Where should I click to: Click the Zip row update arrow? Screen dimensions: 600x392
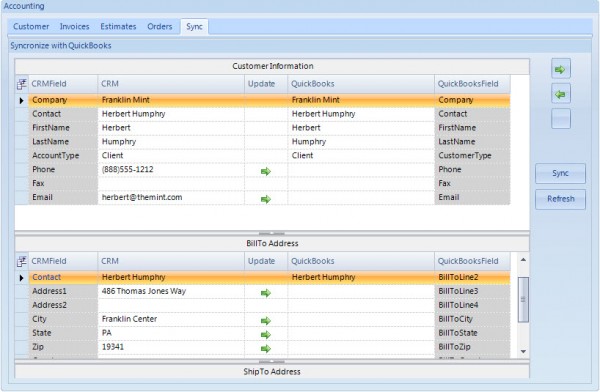point(266,348)
